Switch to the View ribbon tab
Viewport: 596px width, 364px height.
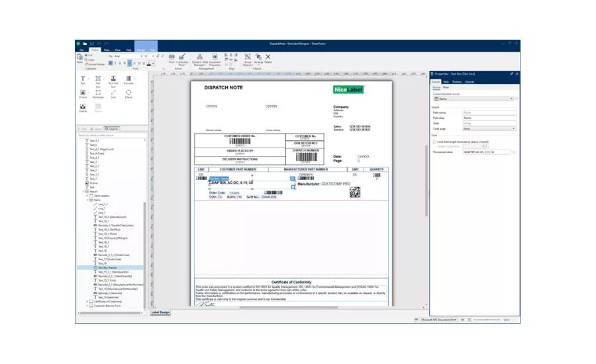[118, 50]
